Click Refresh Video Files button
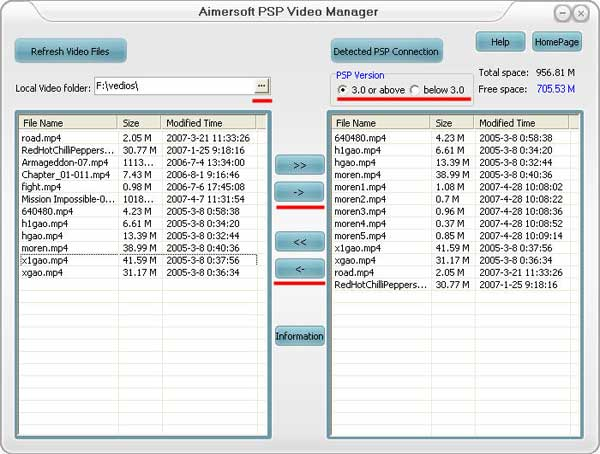The height and width of the screenshot is (454, 600). click(70, 51)
